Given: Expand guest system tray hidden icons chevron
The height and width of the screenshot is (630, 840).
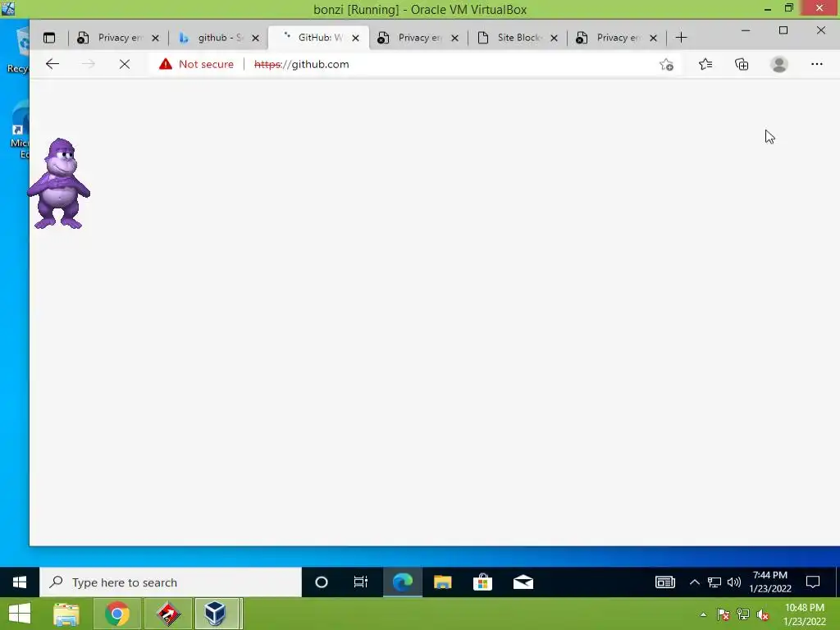Looking at the screenshot, I should [694, 582].
